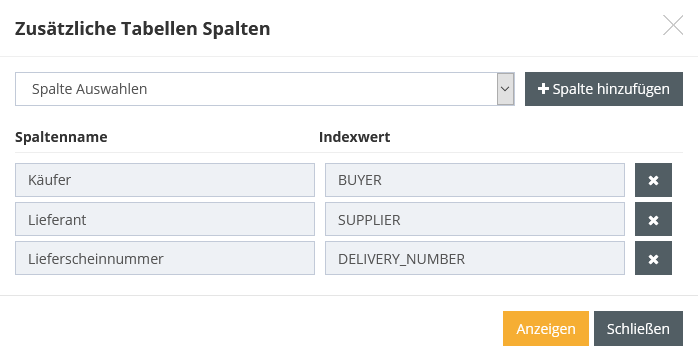Dismiss the dialog via Schließen button
The width and height of the screenshot is (698, 361).
coord(638,329)
